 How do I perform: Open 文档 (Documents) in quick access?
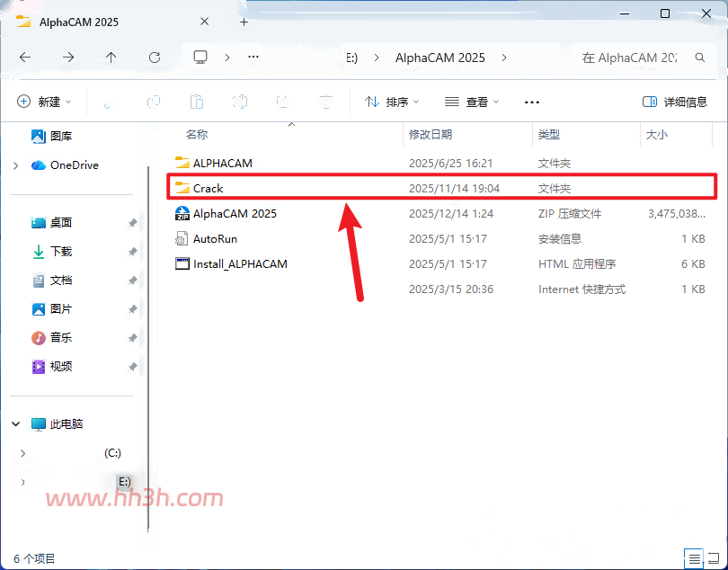pyautogui.click(x=52, y=281)
